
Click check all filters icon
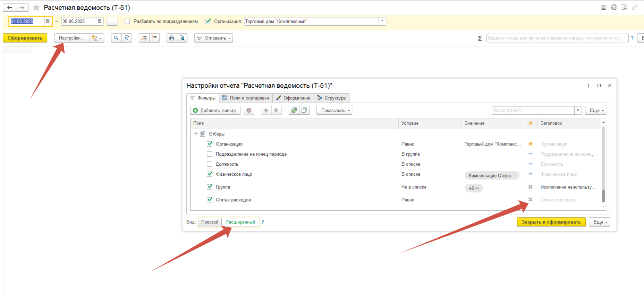pos(294,111)
